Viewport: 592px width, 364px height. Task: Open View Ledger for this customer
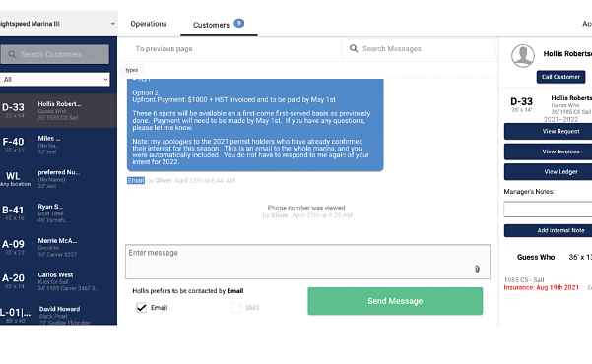(560, 171)
